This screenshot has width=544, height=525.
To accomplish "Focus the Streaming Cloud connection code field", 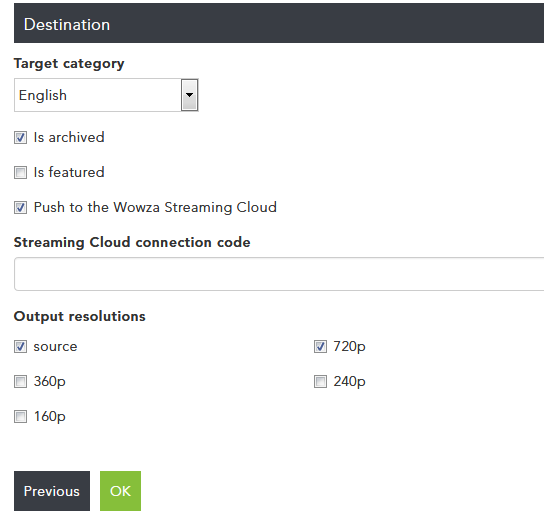I will 279,274.
